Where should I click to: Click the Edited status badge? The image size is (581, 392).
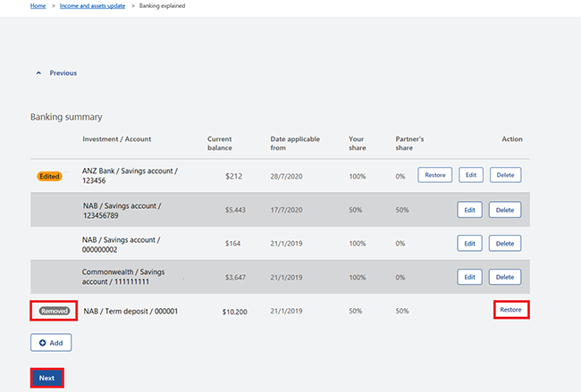(x=49, y=177)
